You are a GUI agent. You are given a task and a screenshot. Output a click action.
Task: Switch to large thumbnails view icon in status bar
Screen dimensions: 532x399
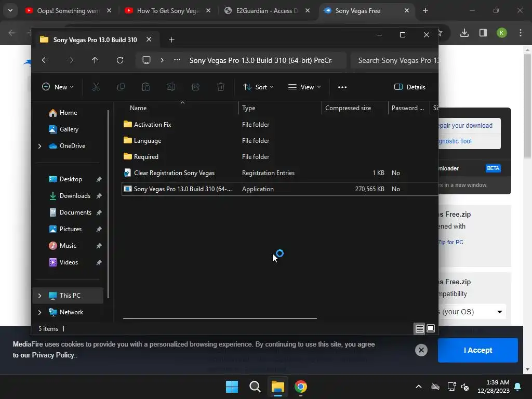pyautogui.click(x=431, y=328)
